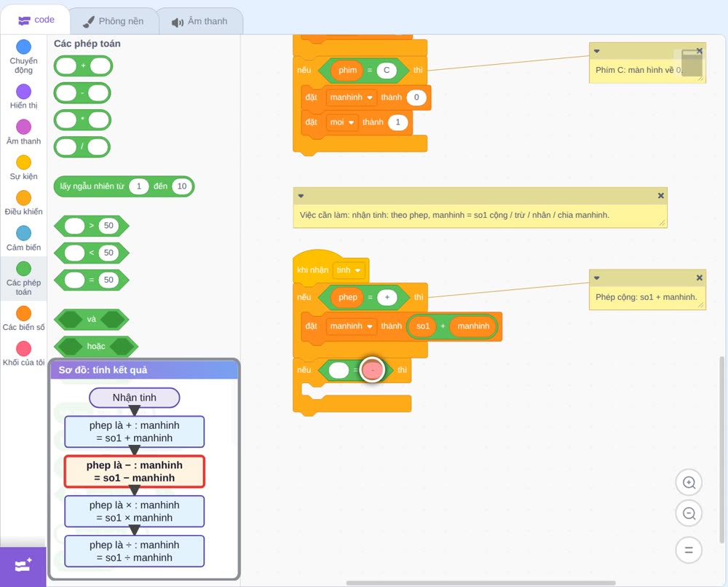Select the Điều khiển block category
The image size is (728, 587).
(x=24, y=203)
